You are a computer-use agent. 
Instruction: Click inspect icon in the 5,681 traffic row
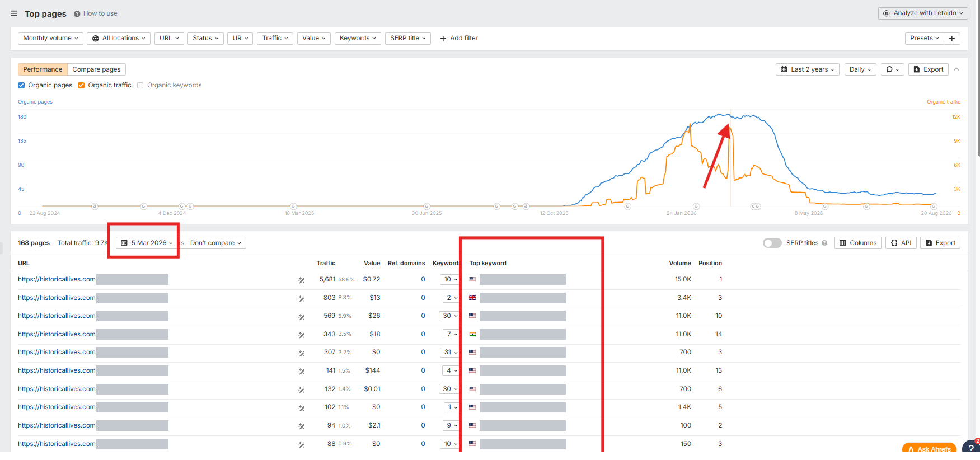[302, 280]
